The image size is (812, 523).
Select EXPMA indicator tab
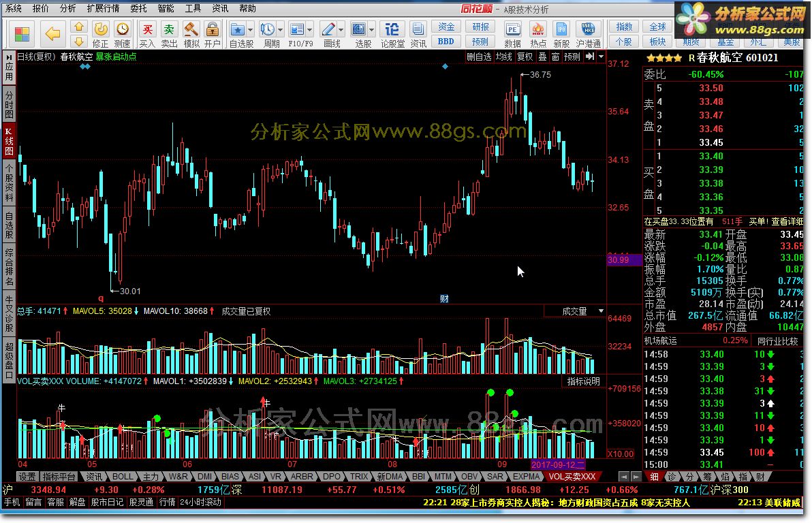point(526,477)
